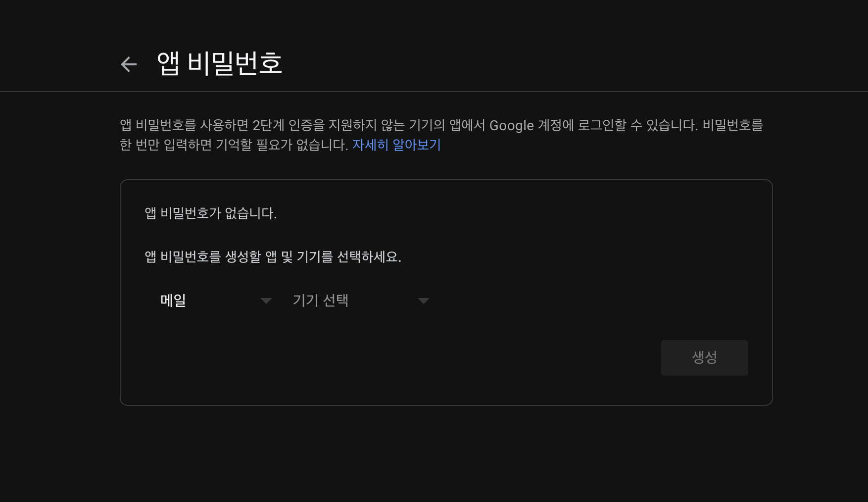Click the instruction 앱 비밀번호를 생성할 앱 및 기기를 선택하세요.
This screenshot has width=868, height=502.
click(273, 257)
